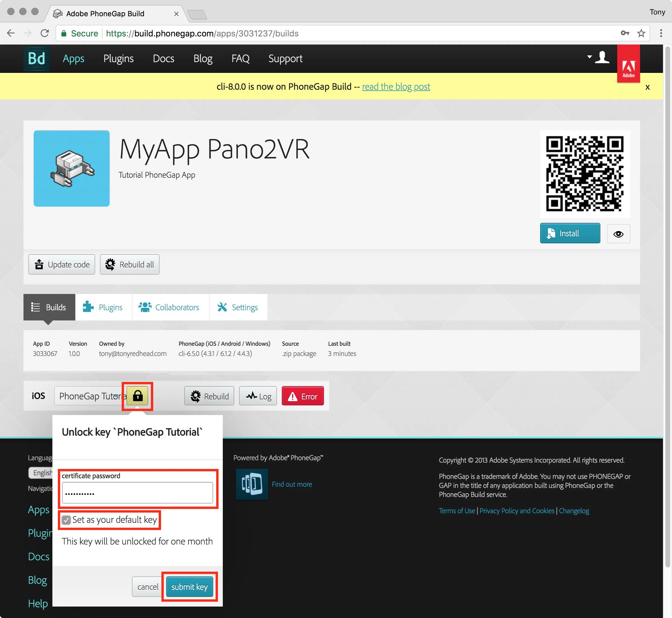Bookmark page with the star icon
This screenshot has width=672, height=618.
[641, 33]
